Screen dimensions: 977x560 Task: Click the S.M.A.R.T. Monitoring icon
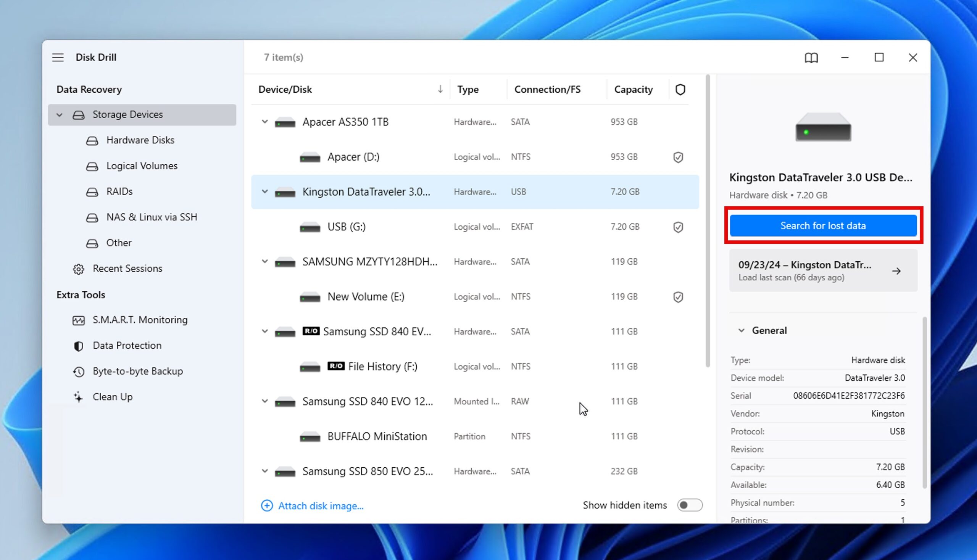coord(79,320)
